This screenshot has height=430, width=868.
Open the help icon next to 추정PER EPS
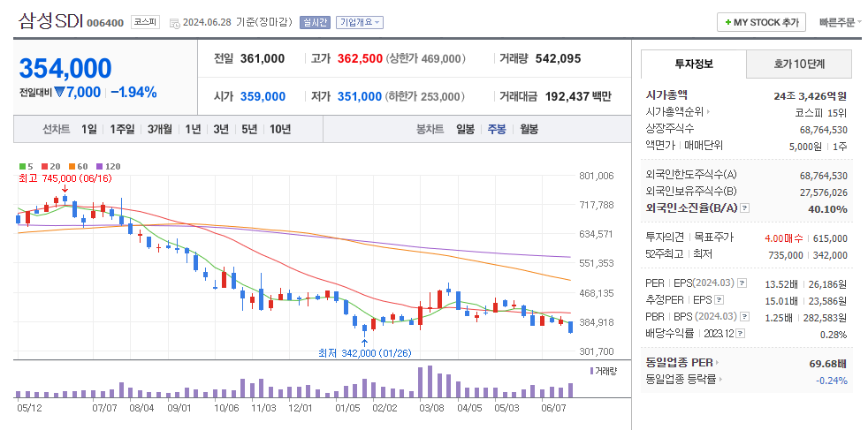click(720, 300)
